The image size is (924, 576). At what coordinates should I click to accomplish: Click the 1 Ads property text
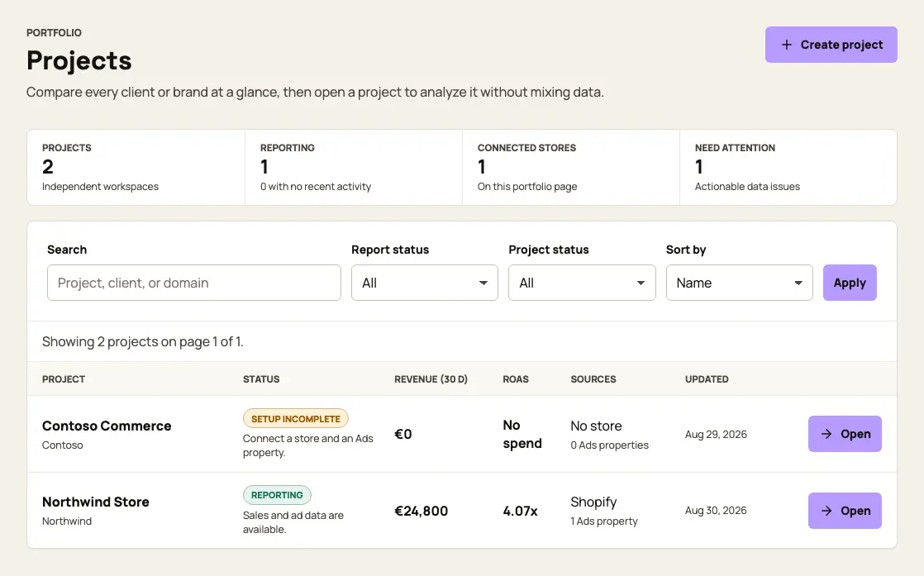click(x=604, y=521)
